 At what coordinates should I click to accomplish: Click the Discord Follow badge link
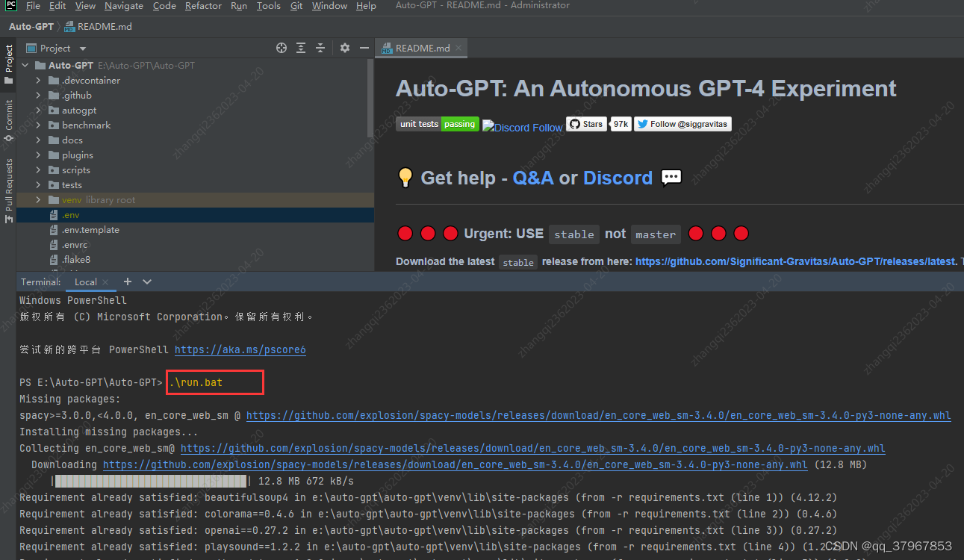click(x=523, y=127)
